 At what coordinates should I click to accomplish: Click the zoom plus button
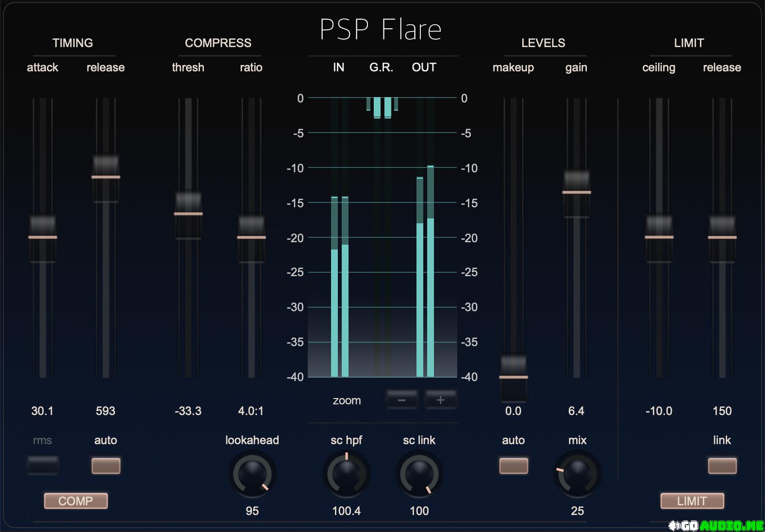coord(440,400)
